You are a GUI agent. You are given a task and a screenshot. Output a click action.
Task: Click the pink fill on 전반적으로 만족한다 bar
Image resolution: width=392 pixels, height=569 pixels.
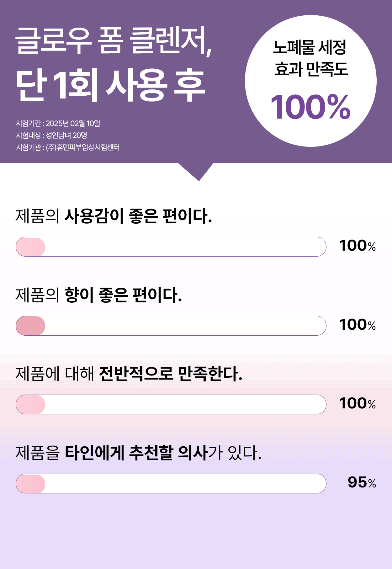(30, 404)
